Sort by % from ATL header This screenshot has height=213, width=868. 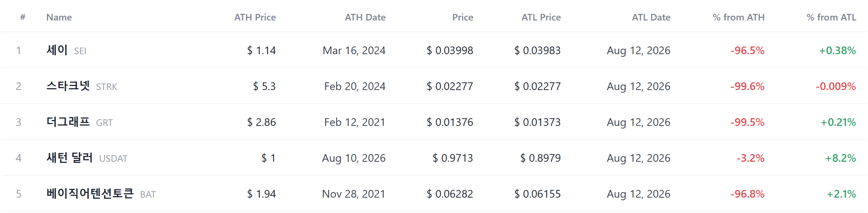[x=831, y=17]
